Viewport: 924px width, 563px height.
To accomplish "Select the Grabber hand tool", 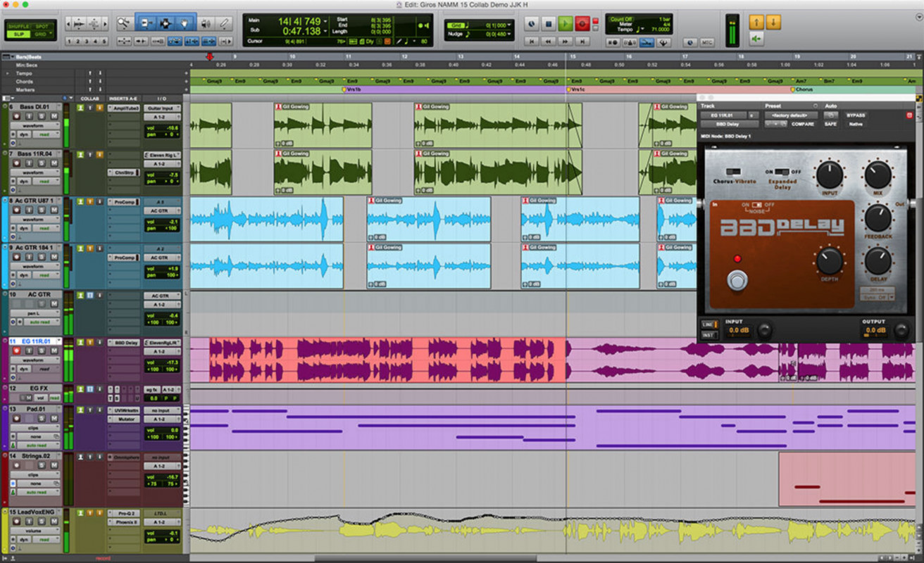I will pyautogui.click(x=185, y=23).
